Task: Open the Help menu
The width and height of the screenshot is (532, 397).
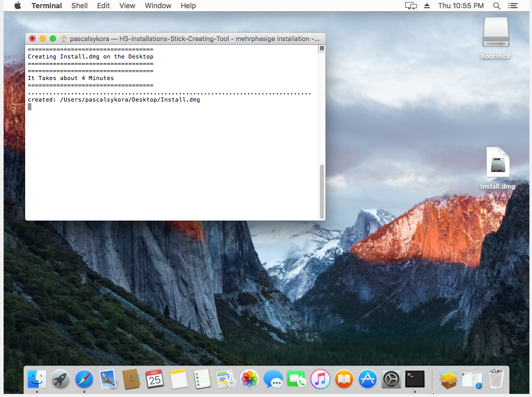Action: click(x=188, y=6)
